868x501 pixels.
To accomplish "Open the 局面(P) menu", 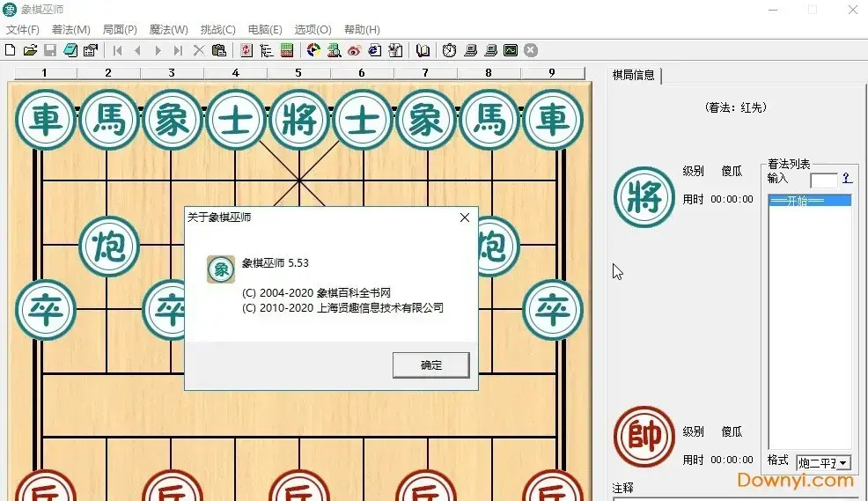I will click(x=120, y=29).
